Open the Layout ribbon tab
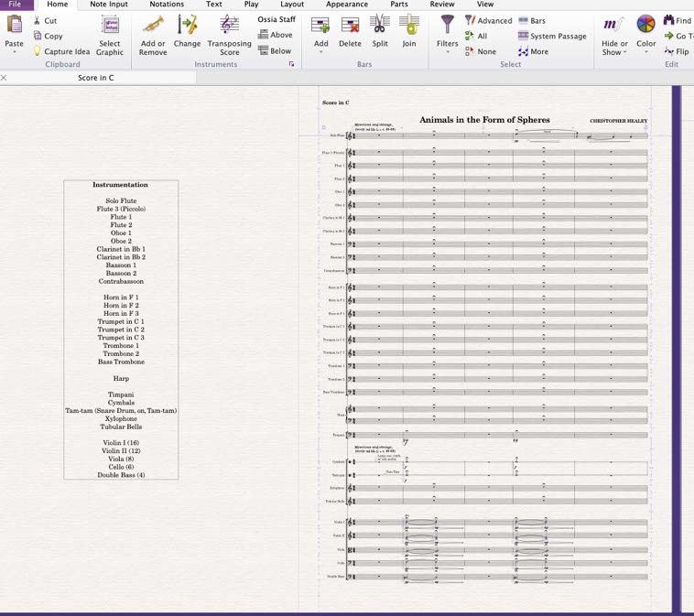This screenshot has height=616, width=694. pyautogui.click(x=292, y=5)
